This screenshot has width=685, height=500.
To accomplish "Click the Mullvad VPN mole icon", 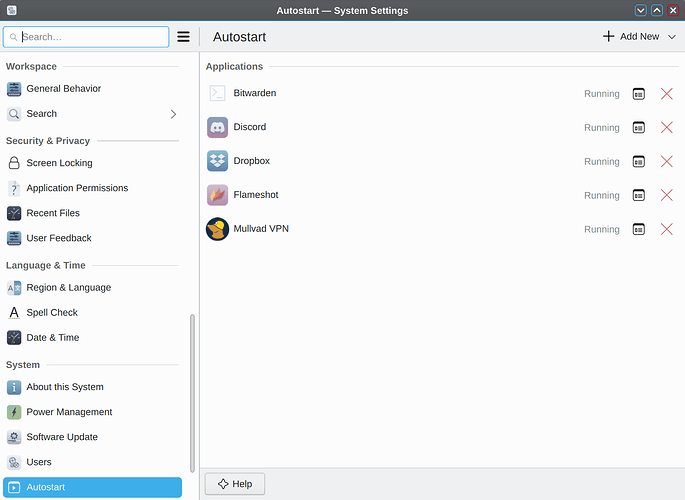I will (217, 229).
